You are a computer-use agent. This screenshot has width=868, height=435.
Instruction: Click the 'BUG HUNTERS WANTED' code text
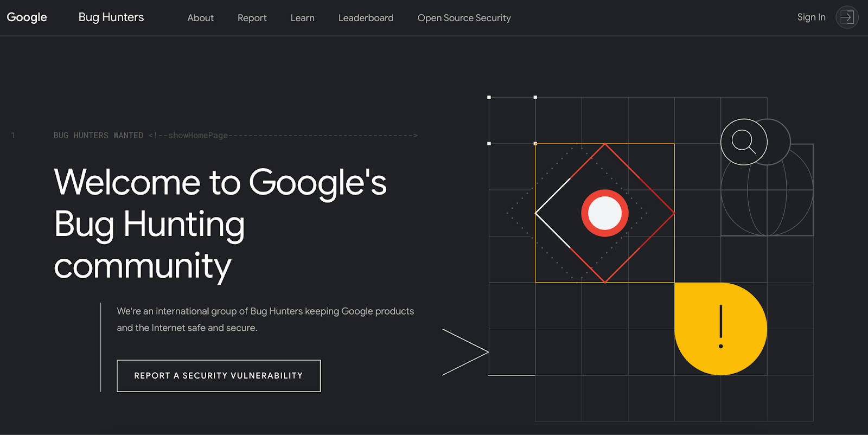(x=98, y=136)
